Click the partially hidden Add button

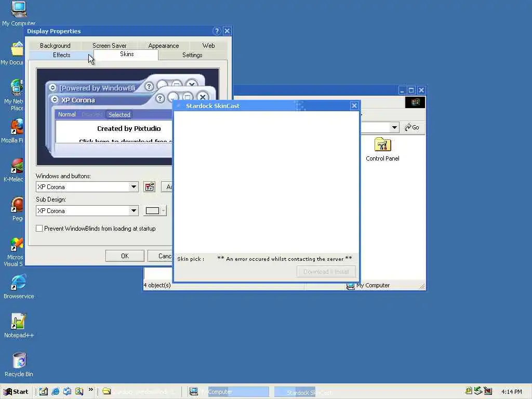point(167,187)
